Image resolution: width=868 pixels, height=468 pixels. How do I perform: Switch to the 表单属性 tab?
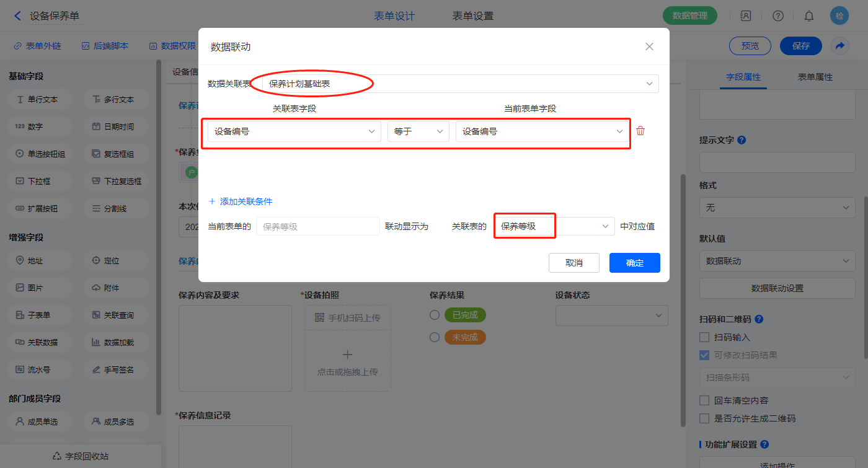815,77
